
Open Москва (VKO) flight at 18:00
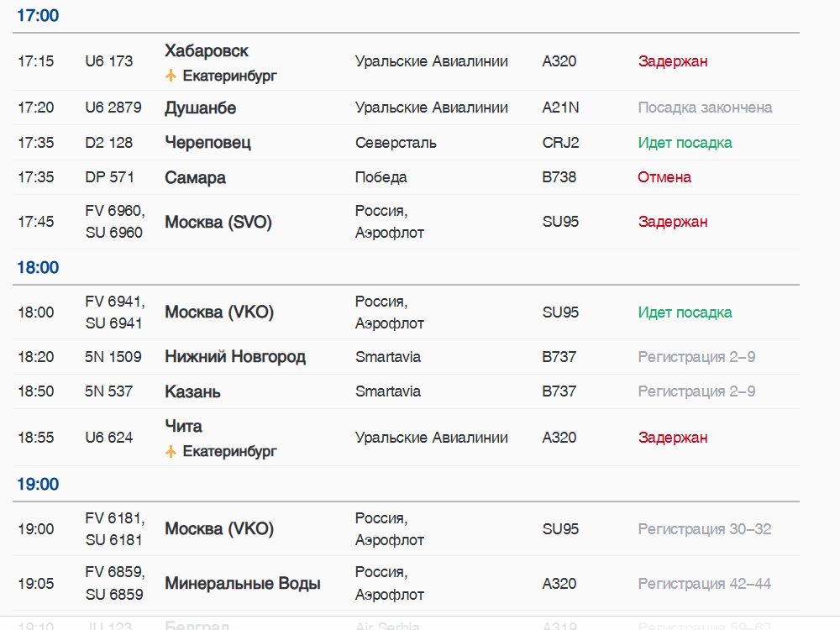[x=406, y=312]
